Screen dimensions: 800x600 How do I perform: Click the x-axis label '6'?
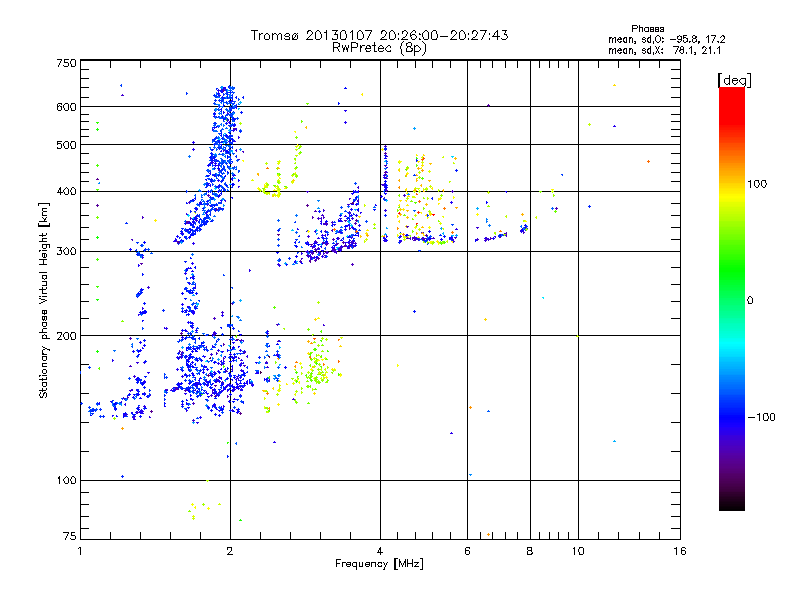click(x=467, y=551)
